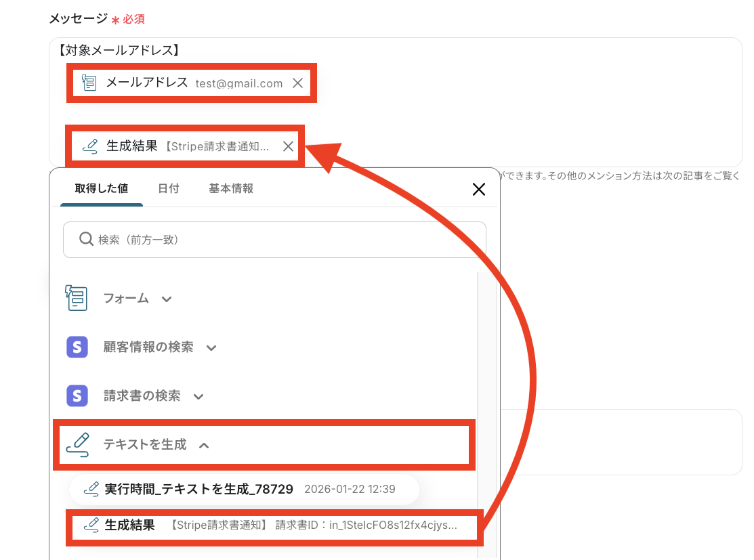
Task: Expand the フォーム section chevron
Action: (x=167, y=299)
